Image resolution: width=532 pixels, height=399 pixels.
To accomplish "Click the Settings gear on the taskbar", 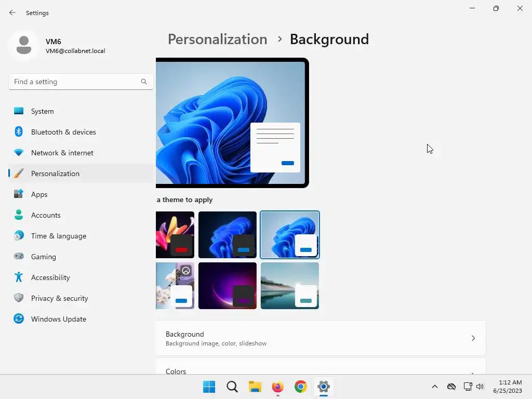I will pos(323,387).
